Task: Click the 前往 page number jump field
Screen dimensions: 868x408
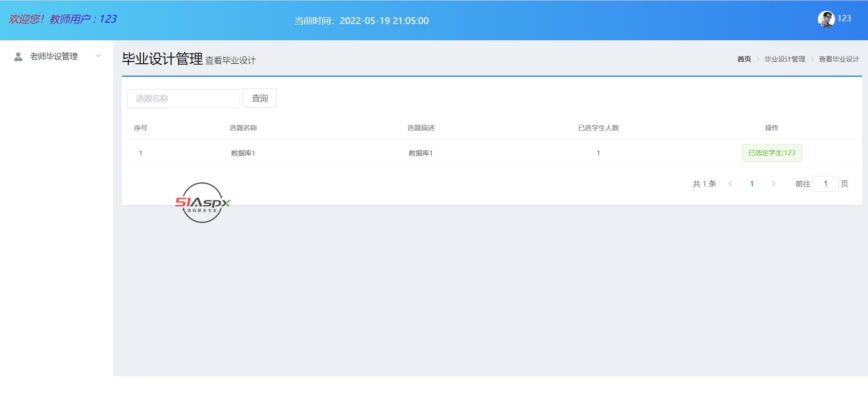Action: [826, 184]
